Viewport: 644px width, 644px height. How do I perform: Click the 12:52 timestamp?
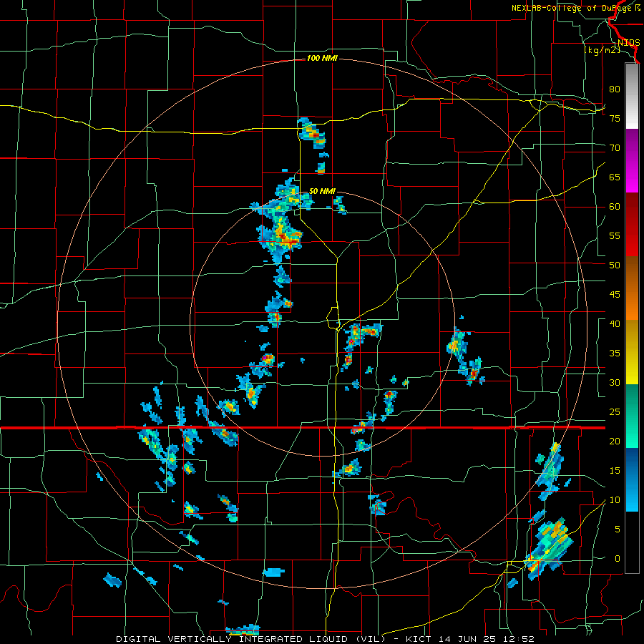point(519,639)
